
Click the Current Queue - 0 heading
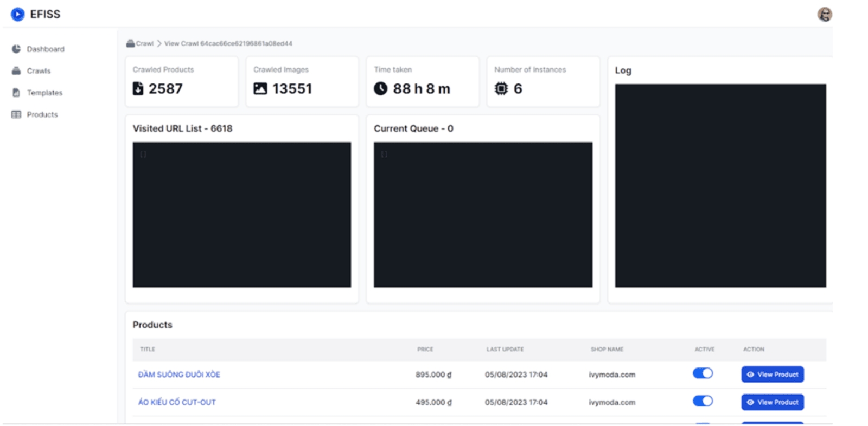click(x=413, y=128)
